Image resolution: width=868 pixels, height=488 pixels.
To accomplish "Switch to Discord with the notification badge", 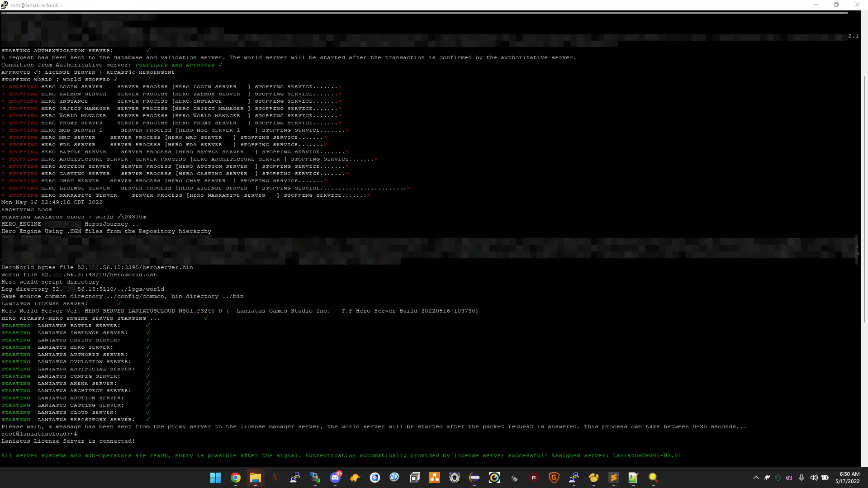I will (335, 478).
